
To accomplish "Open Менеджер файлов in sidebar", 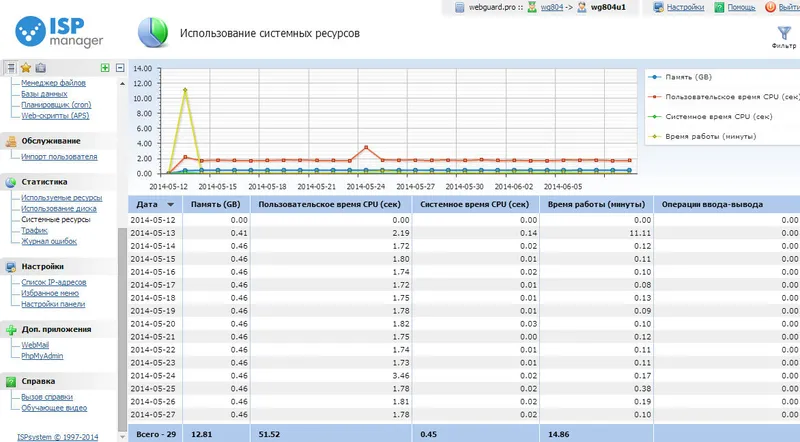I will [54, 83].
